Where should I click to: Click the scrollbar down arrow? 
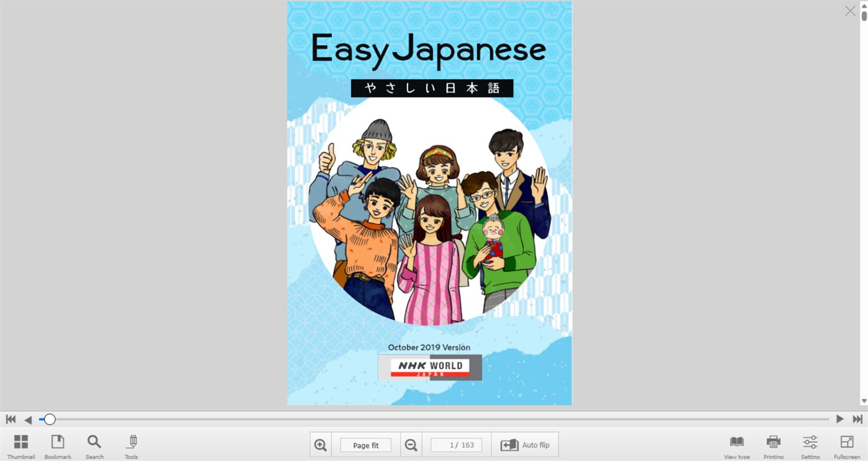(864, 401)
